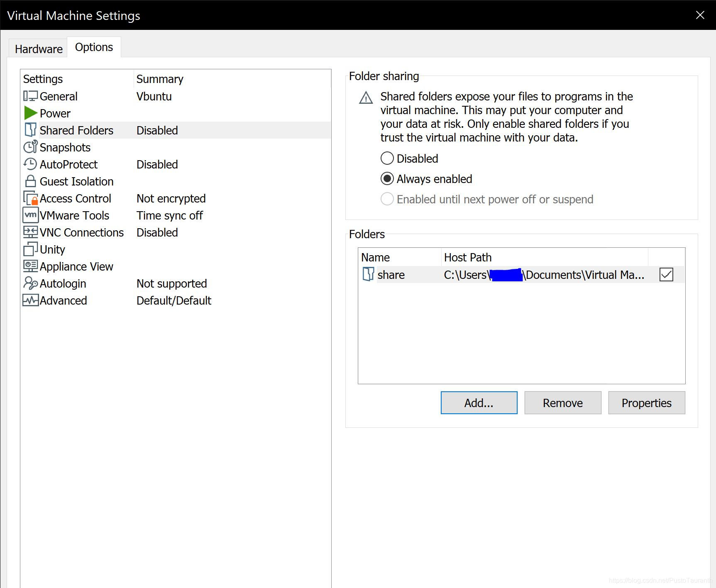The width and height of the screenshot is (716, 588).
Task: Select the Shared Folders setting label
Action: click(x=76, y=130)
